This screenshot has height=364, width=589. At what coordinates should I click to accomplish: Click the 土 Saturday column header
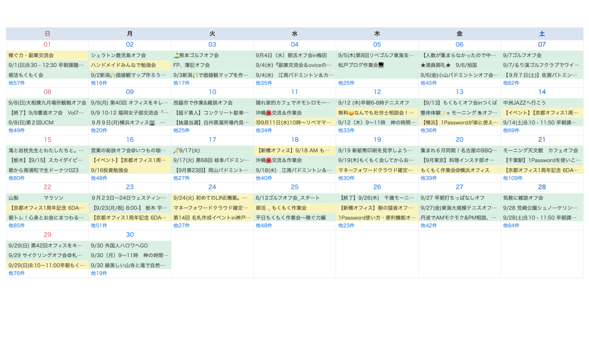[542, 34]
